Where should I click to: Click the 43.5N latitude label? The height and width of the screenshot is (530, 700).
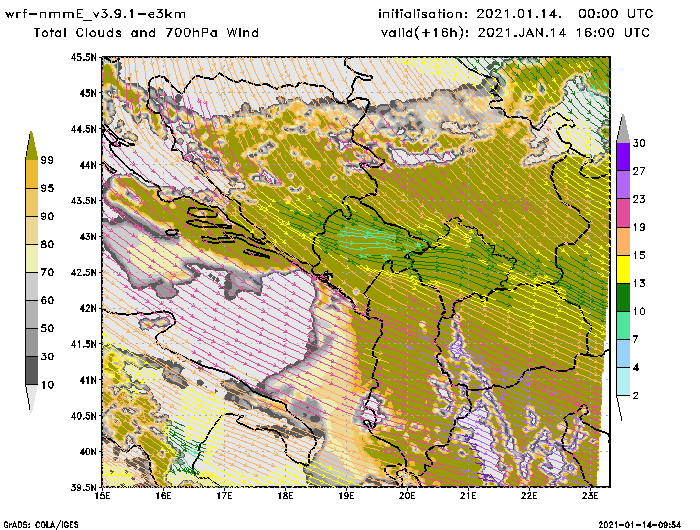point(83,200)
